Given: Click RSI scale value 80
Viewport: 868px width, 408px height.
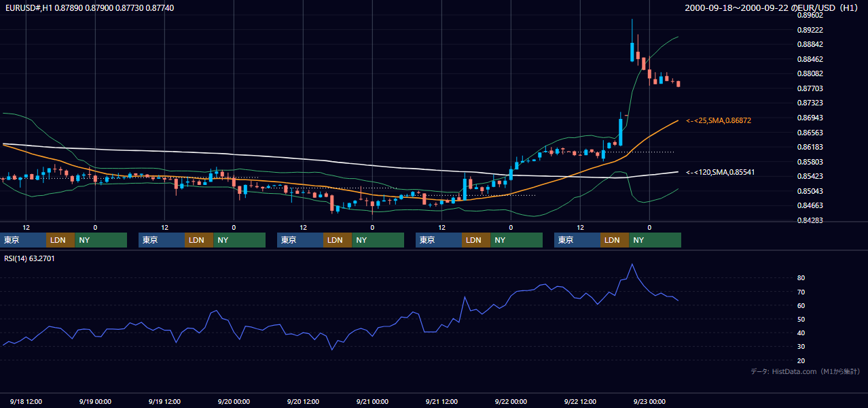Looking at the screenshot, I should tap(801, 278).
